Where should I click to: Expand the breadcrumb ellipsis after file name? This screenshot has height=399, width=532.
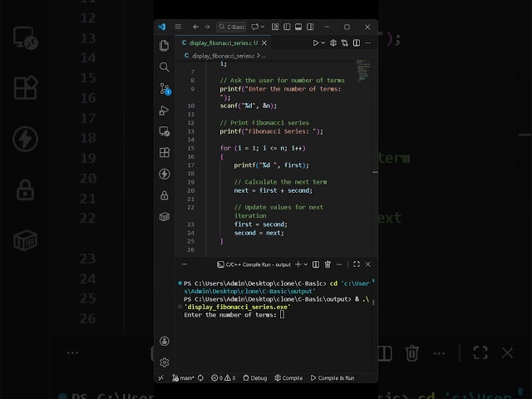(264, 56)
